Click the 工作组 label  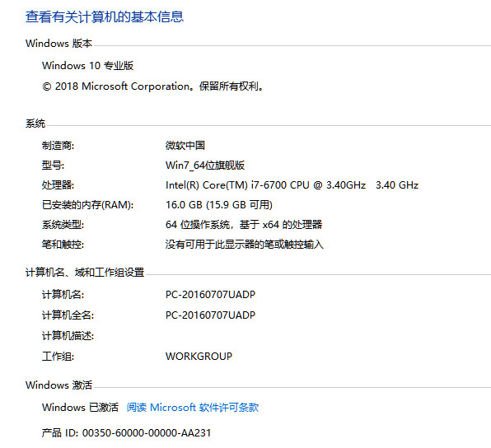[x=58, y=357]
